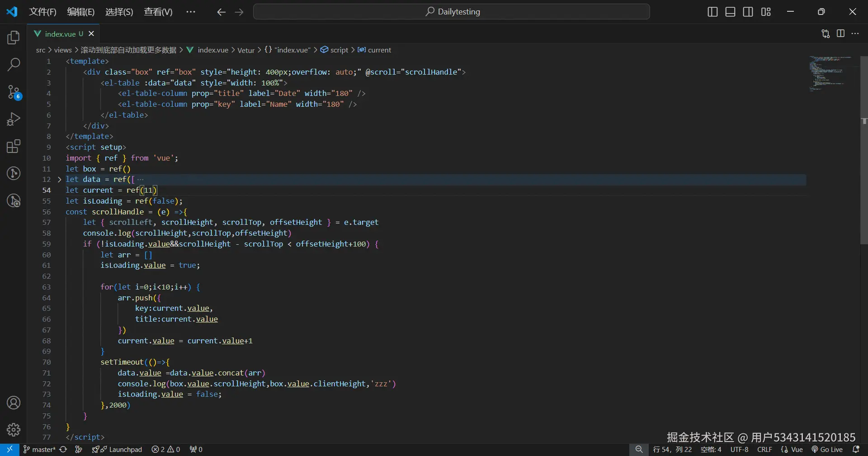Screen dimensions: 868x456
Task: Click Go Live in the status bar
Action: (827, 449)
